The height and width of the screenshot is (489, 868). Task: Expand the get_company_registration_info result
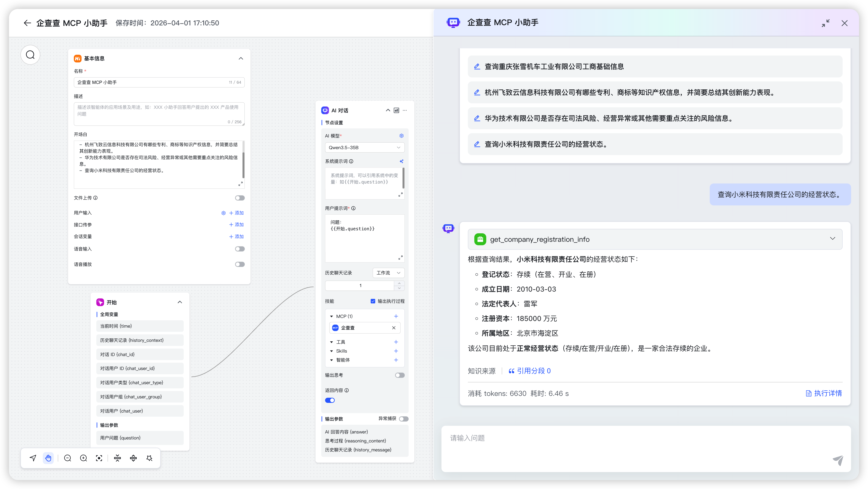[832, 239]
